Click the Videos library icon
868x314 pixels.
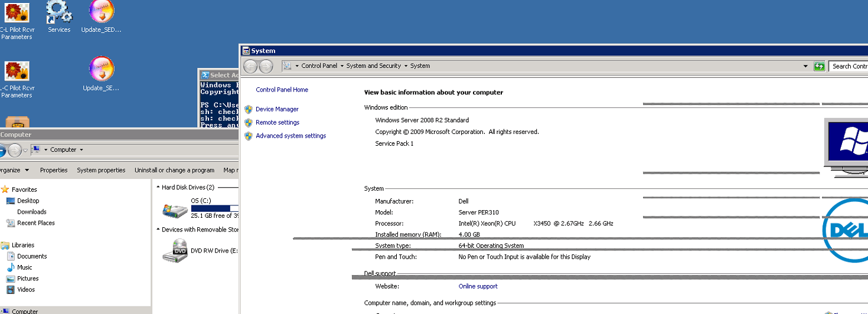[x=11, y=290]
